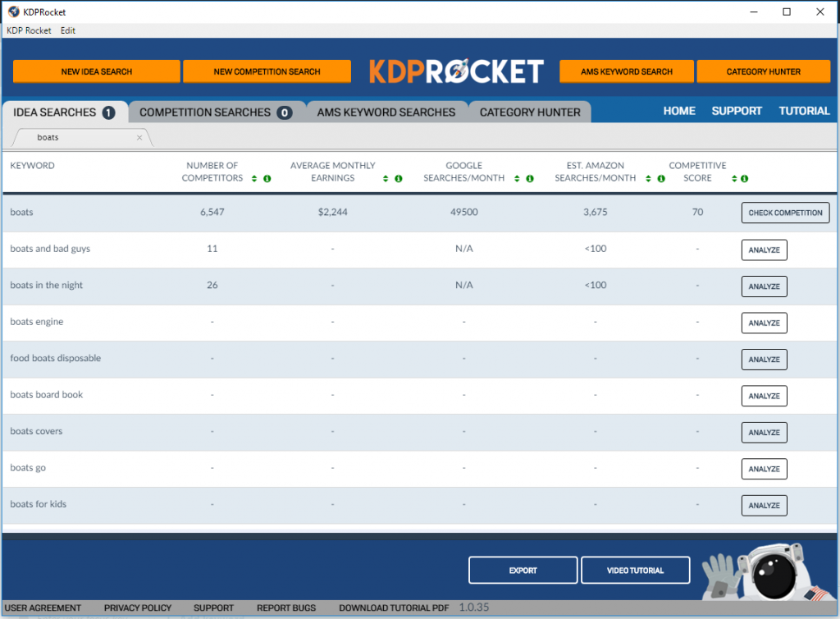
Task: Open the KDP Rocket menu
Action: coord(29,30)
